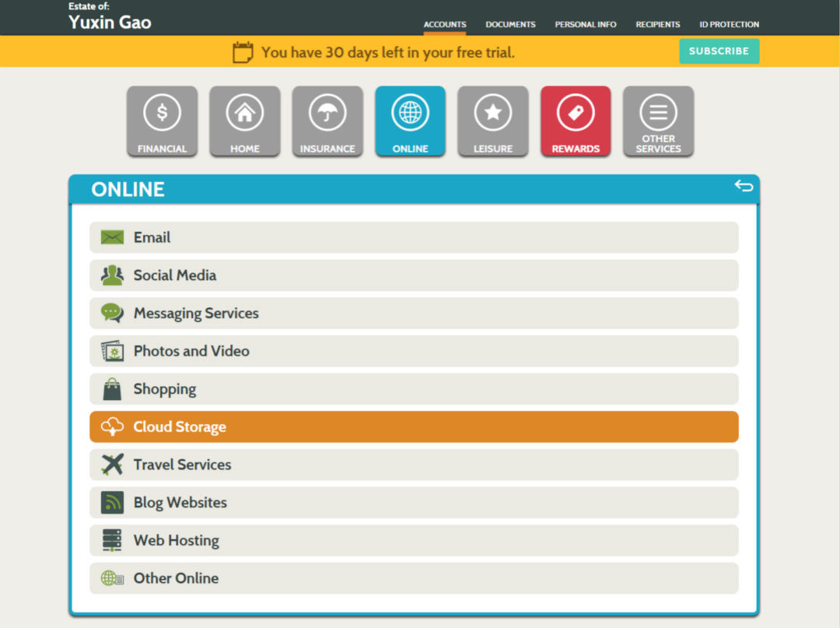Open the Insurance umbrella tile
The width and height of the screenshot is (840, 628).
pyautogui.click(x=327, y=121)
